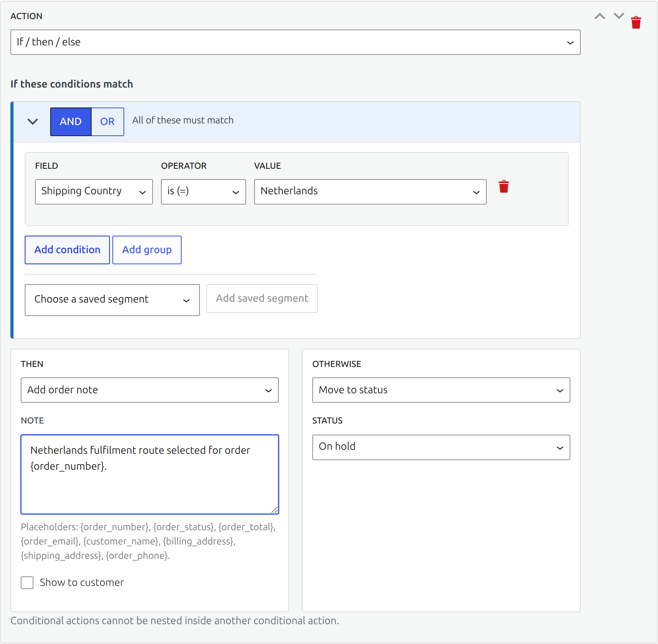Collapse the condition group with the chevron
Screen dimensions: 658x644
tap(33, 121)
